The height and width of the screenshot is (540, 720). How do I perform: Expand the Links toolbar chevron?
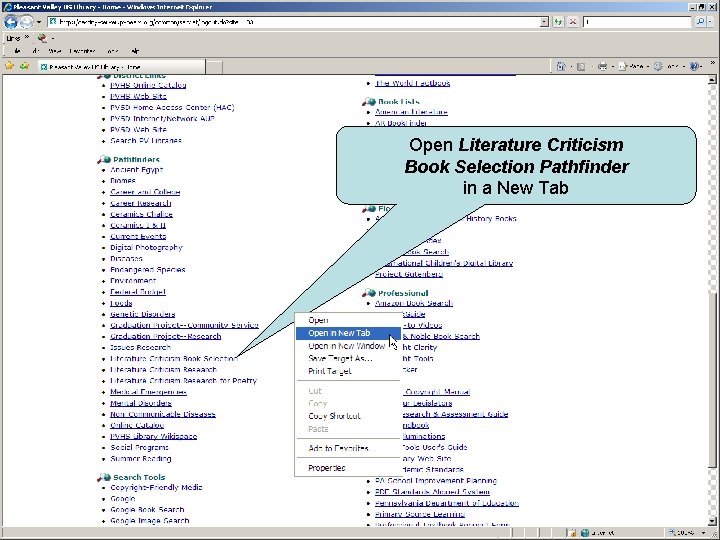27,37
